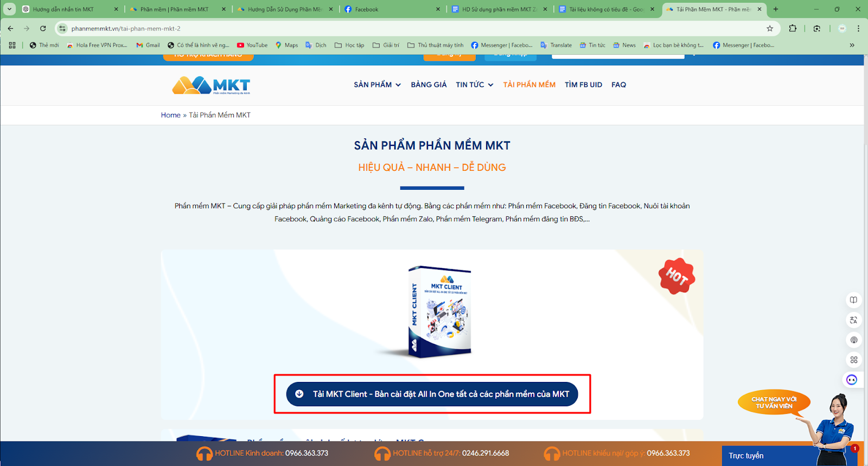Bookmark this page with the star icon

[770, 28]
